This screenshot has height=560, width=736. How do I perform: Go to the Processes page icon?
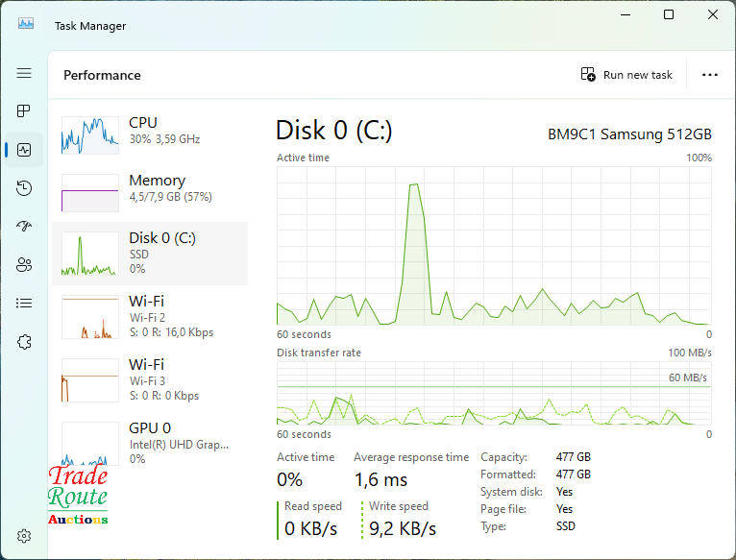tap(24, 111)
